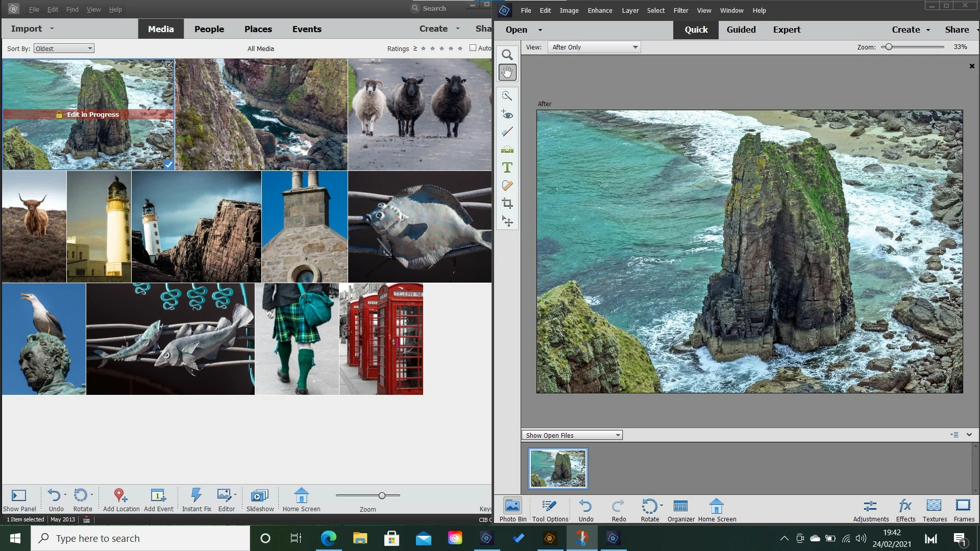980x551 pixels.
Task: Toggle the Auto checkbox near Ratings
Action: point(473,48)
